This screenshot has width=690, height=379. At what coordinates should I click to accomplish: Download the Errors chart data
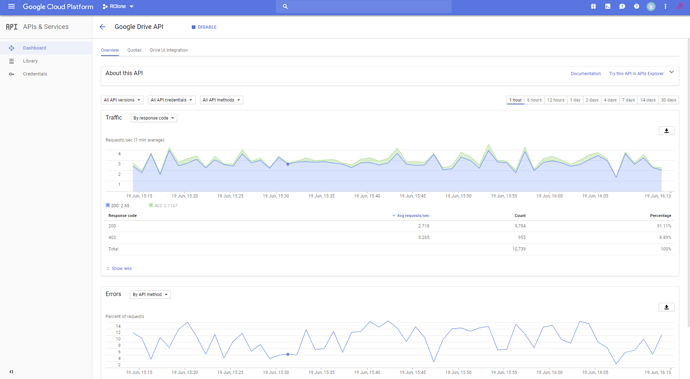pos(666,307)
